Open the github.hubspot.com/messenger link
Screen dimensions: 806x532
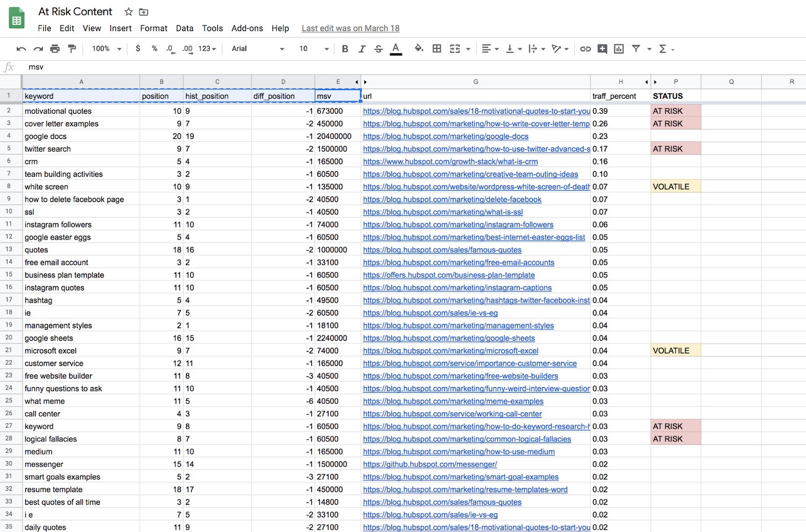point(430,464)
